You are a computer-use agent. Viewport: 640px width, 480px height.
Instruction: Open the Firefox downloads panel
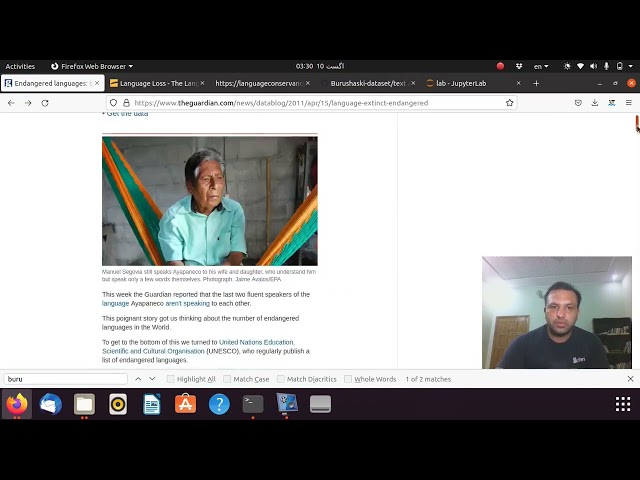(595, 103)
